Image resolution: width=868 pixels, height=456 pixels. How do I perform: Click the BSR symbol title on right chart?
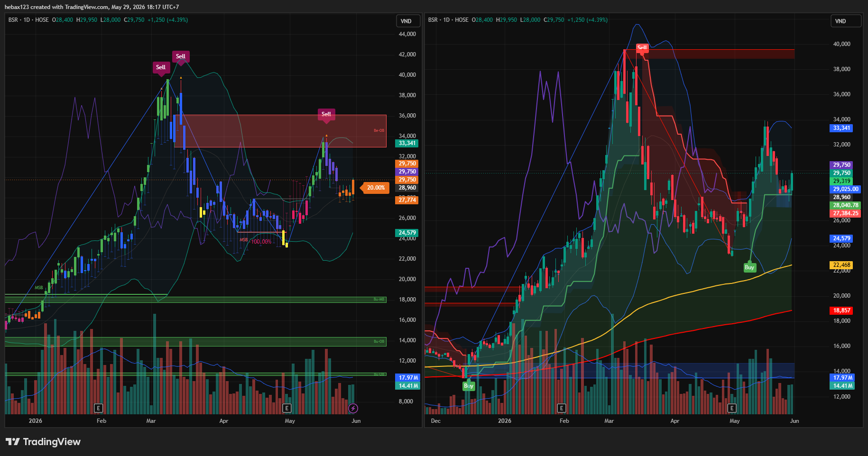(433, 20)
